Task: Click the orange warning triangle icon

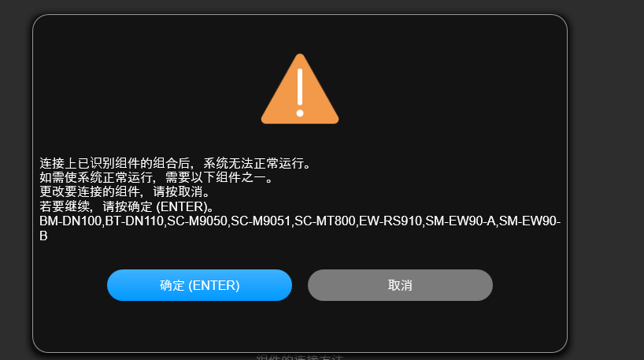Action: point(300,89)
